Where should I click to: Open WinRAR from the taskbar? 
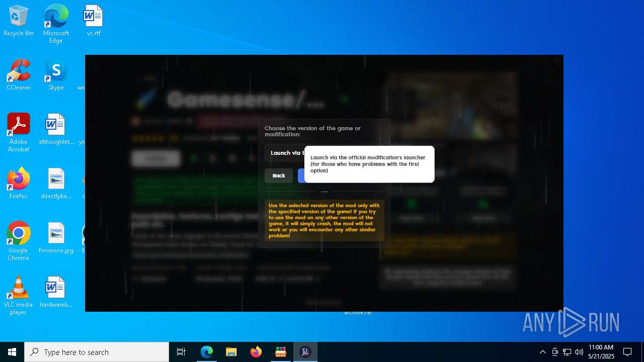coord(281,352)
